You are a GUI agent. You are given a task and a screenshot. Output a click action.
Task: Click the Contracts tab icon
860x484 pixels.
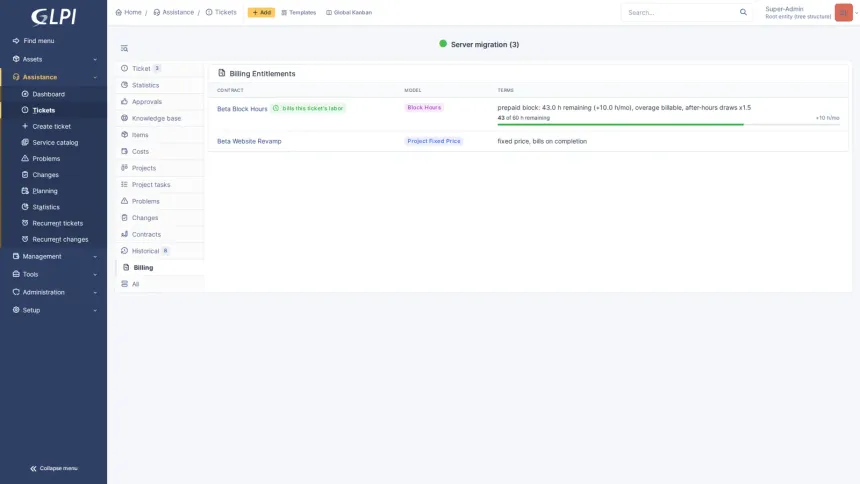point(125,234)
